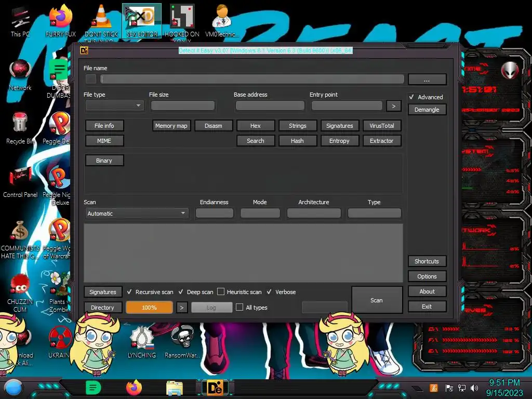Image resolution: width=532 pixels, height=399 pixels.
Task: Launch Firefox from the taskbar
Action: [x=134, y=388]
